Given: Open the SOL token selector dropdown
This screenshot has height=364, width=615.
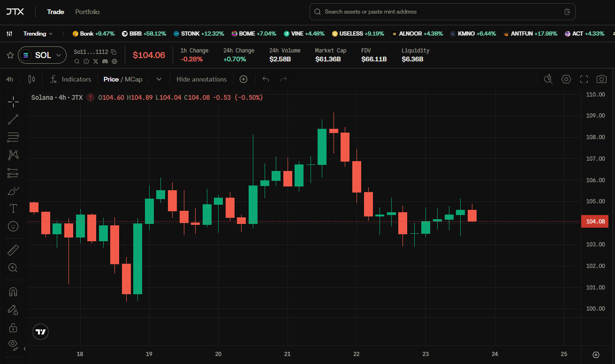Looking at the screenshot, I should pyautogui.click(x=42, y=55).
